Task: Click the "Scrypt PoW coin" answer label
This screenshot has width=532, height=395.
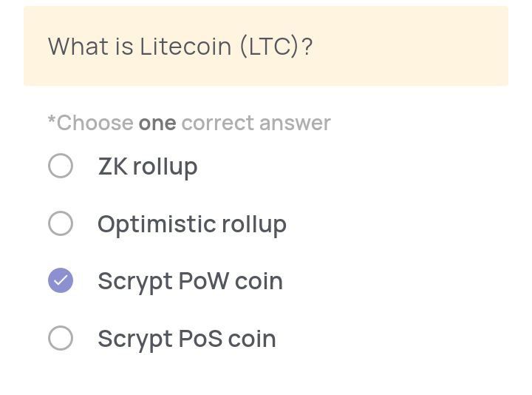Action: 190,281
